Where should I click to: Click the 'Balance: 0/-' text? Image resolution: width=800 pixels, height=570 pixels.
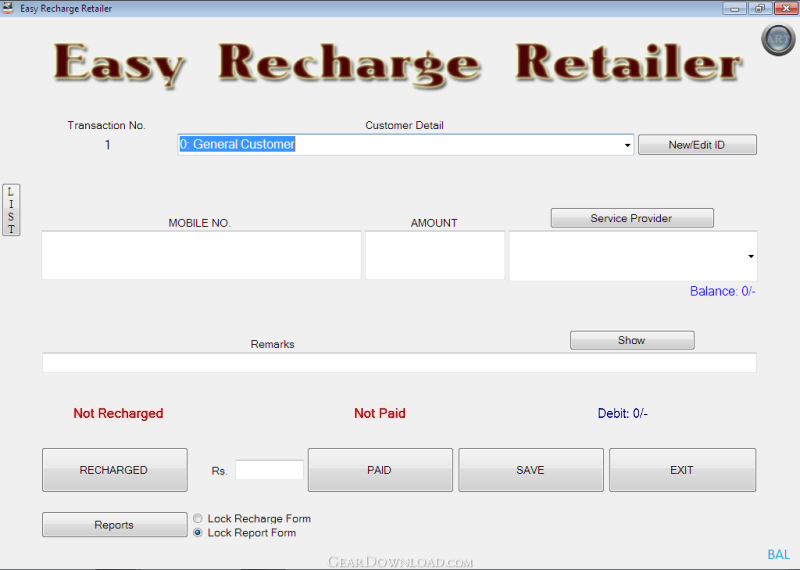coord(722,291)
